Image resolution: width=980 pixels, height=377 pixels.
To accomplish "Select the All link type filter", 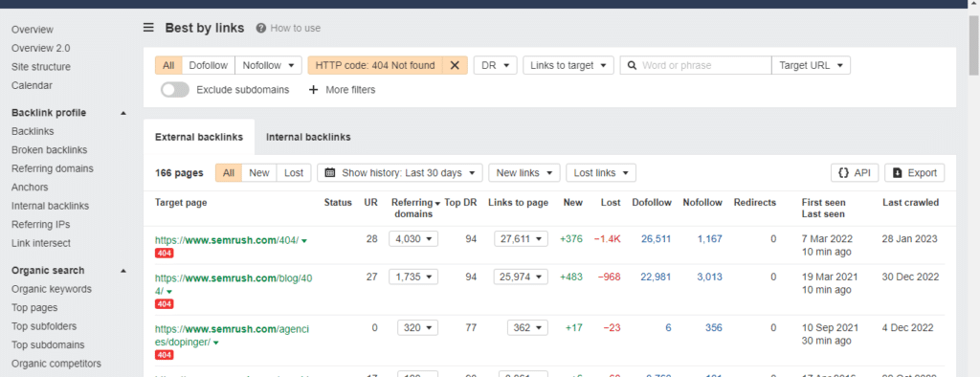I will (x=168, y=65).
